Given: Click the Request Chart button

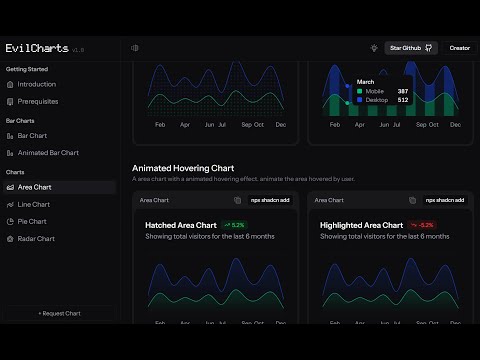Looking at the screenshot, I should point(60,314).
